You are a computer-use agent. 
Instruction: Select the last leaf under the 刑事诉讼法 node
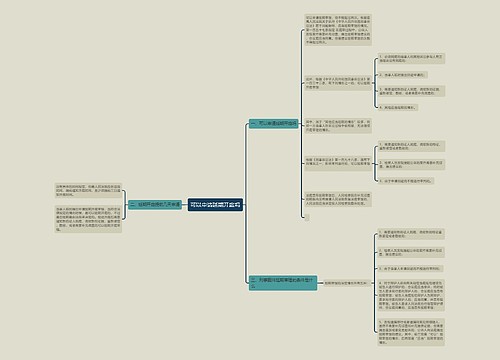tap(406, 181)
